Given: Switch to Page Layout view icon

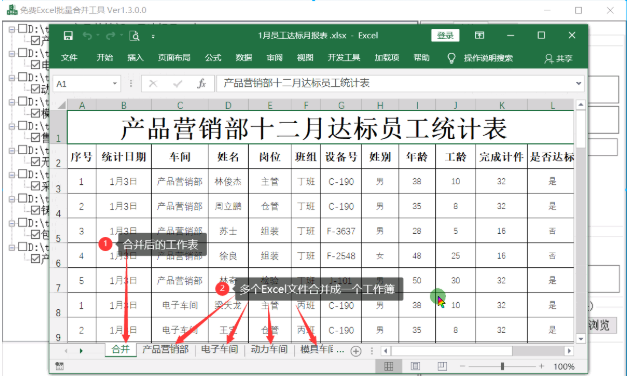Looking at the screenshot, I should coord(415,366).
